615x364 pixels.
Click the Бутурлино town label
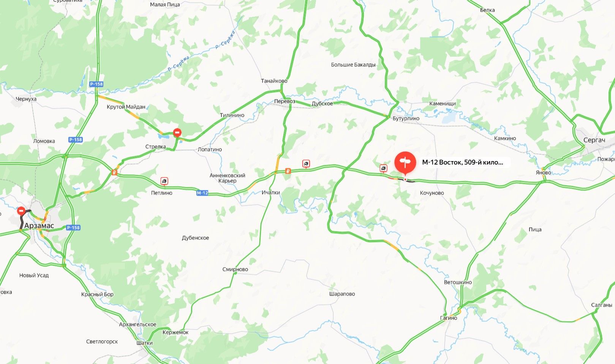click(x=406, y=119)
